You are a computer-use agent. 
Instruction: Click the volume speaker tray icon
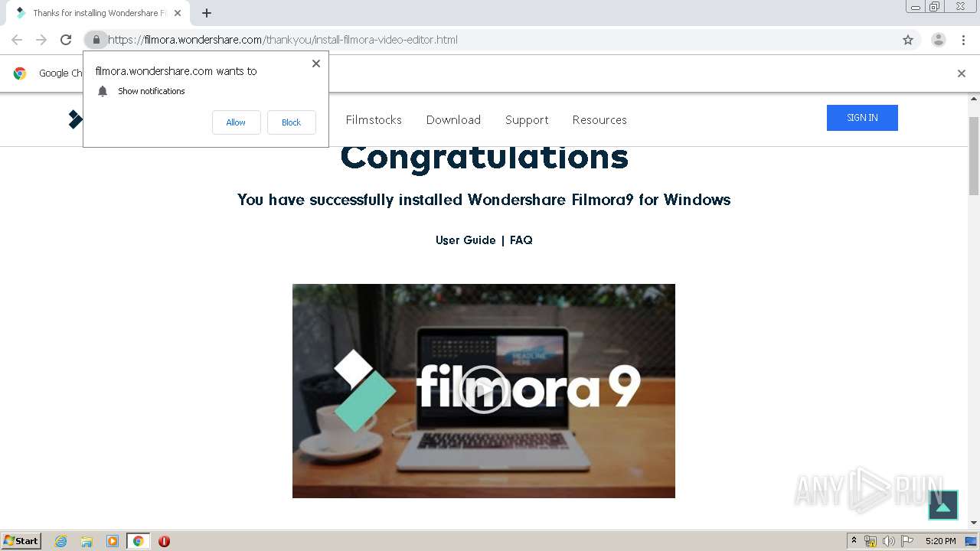[x=889, y=541]
